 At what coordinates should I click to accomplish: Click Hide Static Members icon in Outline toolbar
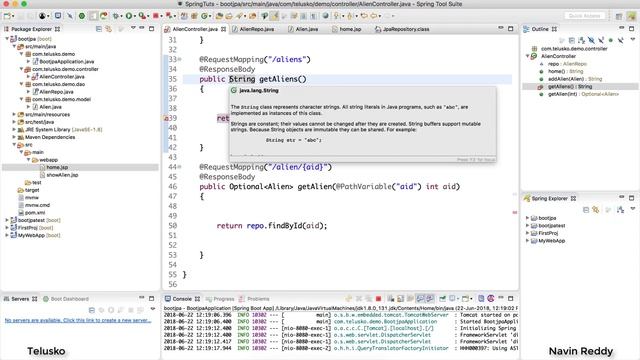click(601, 40)
